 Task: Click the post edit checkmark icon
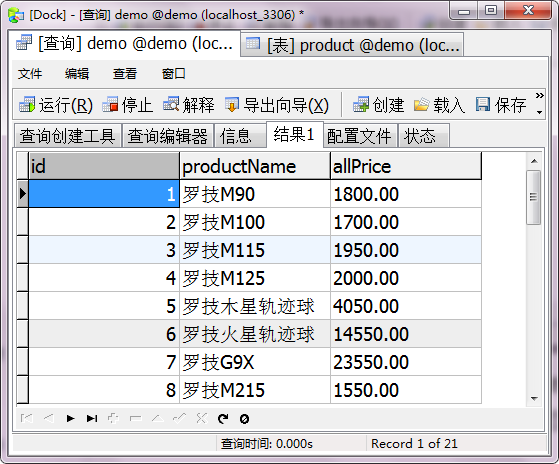point(179,418)
